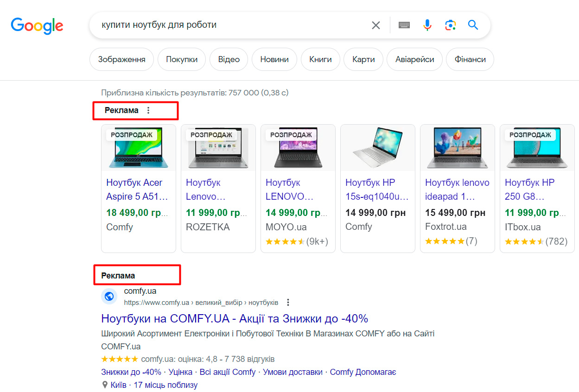Open ROZETKA Lenovo laptop thumbnail
579x392 pixels.
click(x=218, y=148)
